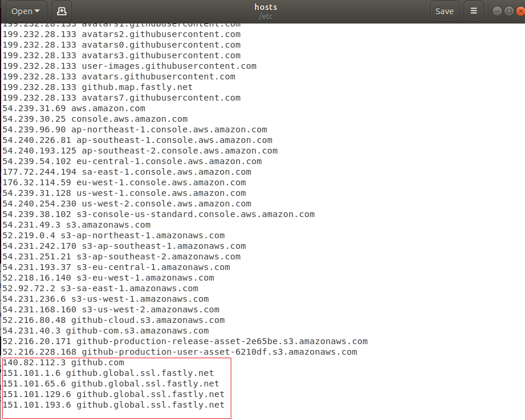Click the github-production-user-asset-6210df entry
This screenshot has height=420, width=525.
pyautogui.click(x=180, y=352)
